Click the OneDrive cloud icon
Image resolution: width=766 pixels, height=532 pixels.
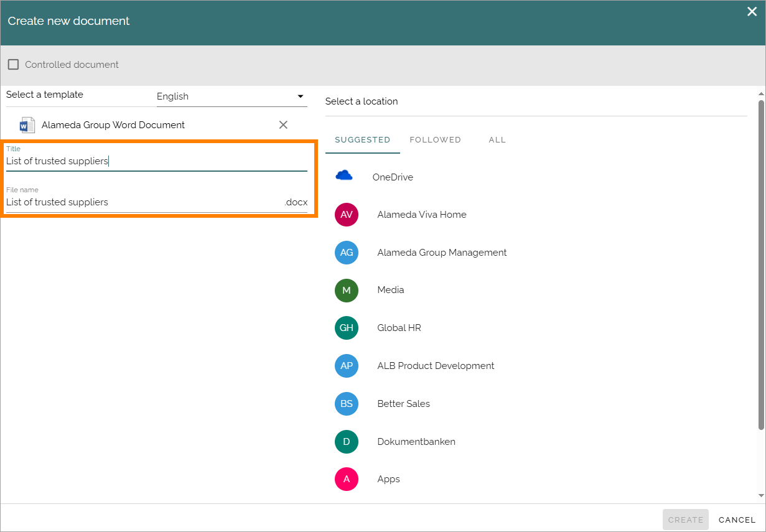[344, 175]
